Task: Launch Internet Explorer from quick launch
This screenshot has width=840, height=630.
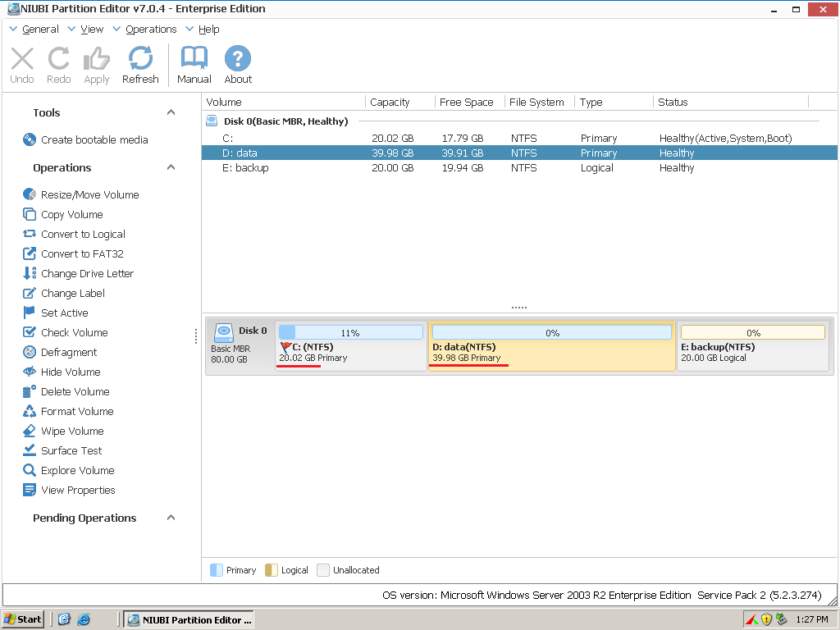Action: [84, 619]
